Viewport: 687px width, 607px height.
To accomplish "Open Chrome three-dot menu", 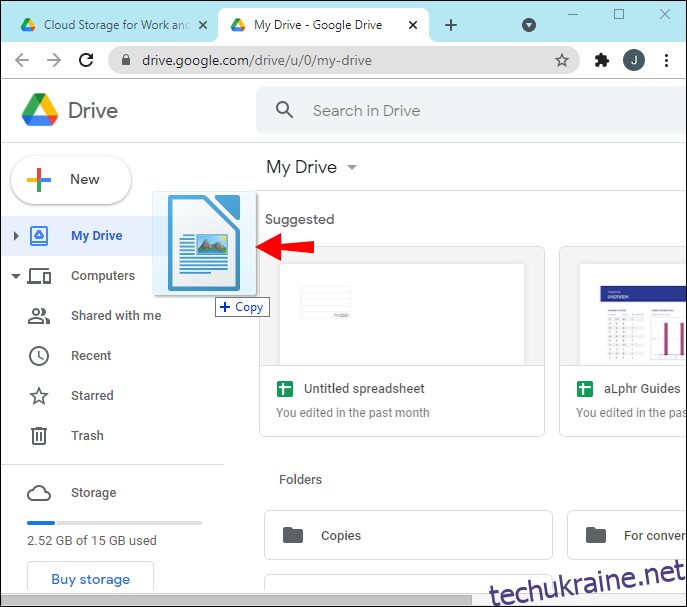I will [x=666, y=60].
